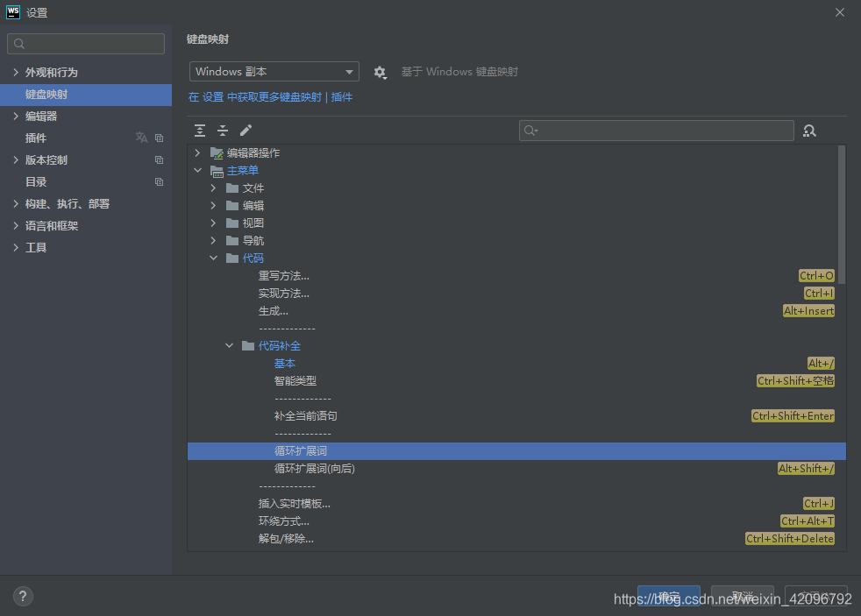Click the Ctrl+Alt+T shortcut label
The width and height of the screenshot is (861, 616).
tap(808, 521)
